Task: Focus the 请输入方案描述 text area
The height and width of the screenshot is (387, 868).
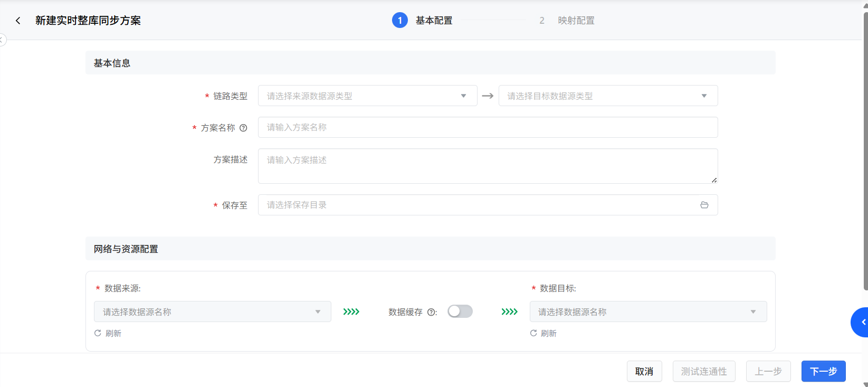Action: 488,166
